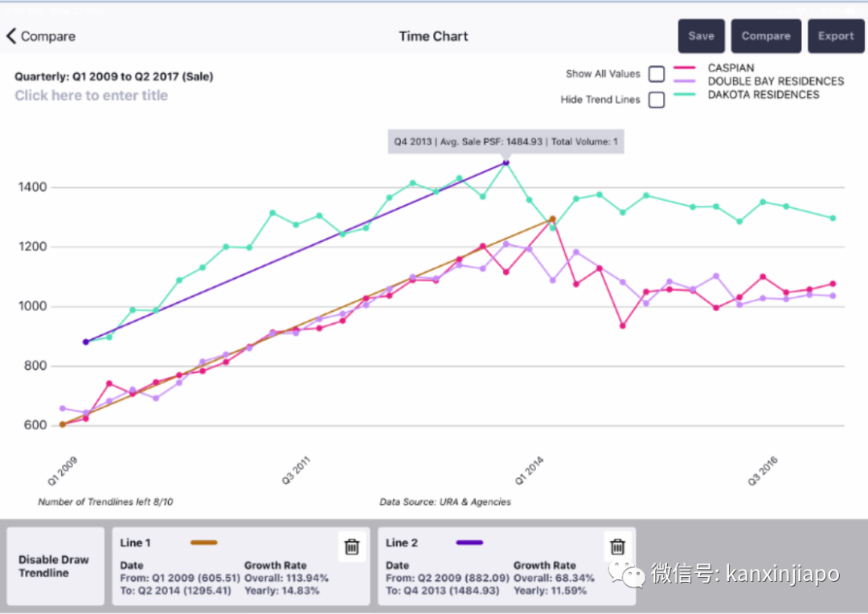Disable Draw Trendline mode
This screenshot has width=868, height=614.
55,567
